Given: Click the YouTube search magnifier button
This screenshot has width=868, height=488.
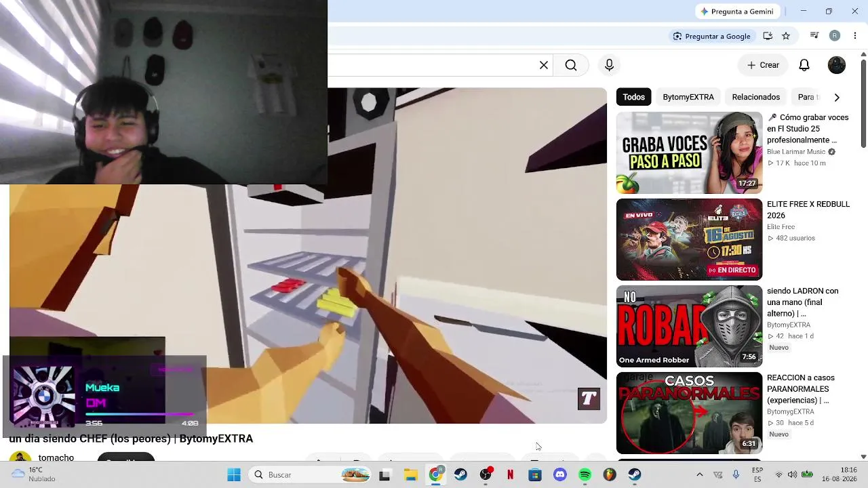Looking at the screenshot, I should [x=571, y=65].
